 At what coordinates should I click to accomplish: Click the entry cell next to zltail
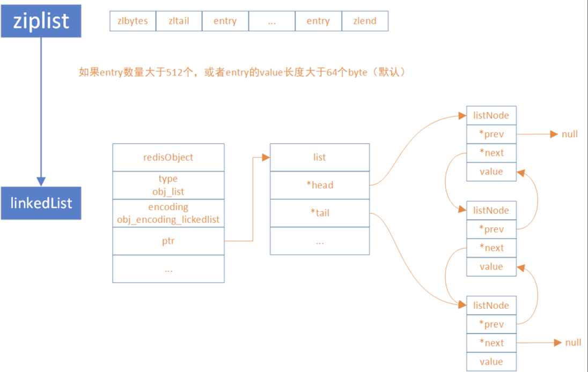click(225, 21)
